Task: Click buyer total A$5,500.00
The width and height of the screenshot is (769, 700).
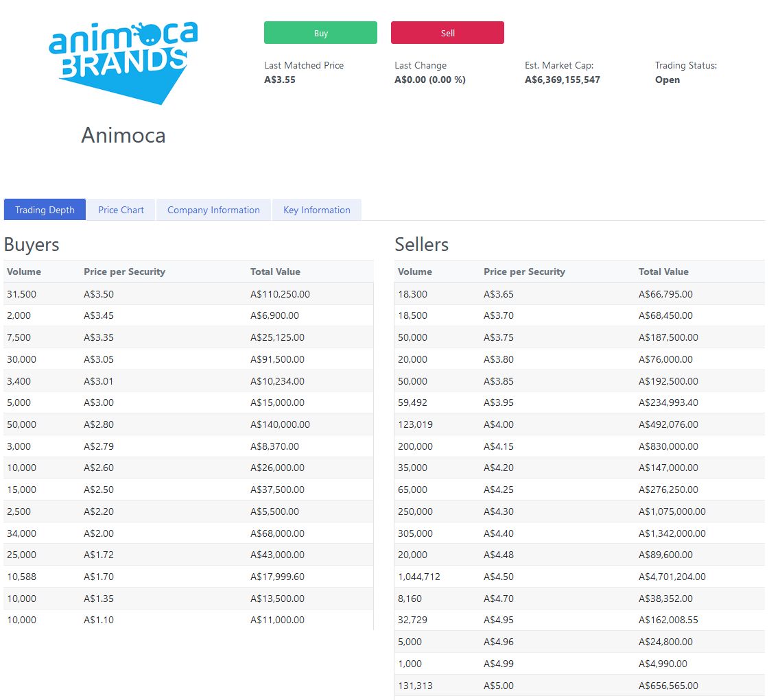Action: (x=274, y=511)
